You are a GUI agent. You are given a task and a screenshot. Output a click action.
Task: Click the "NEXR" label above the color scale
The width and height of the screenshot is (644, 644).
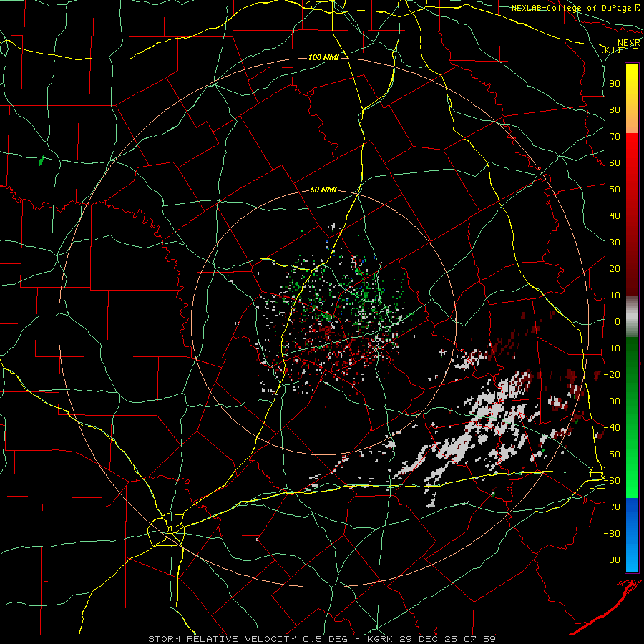click(629, 43)
